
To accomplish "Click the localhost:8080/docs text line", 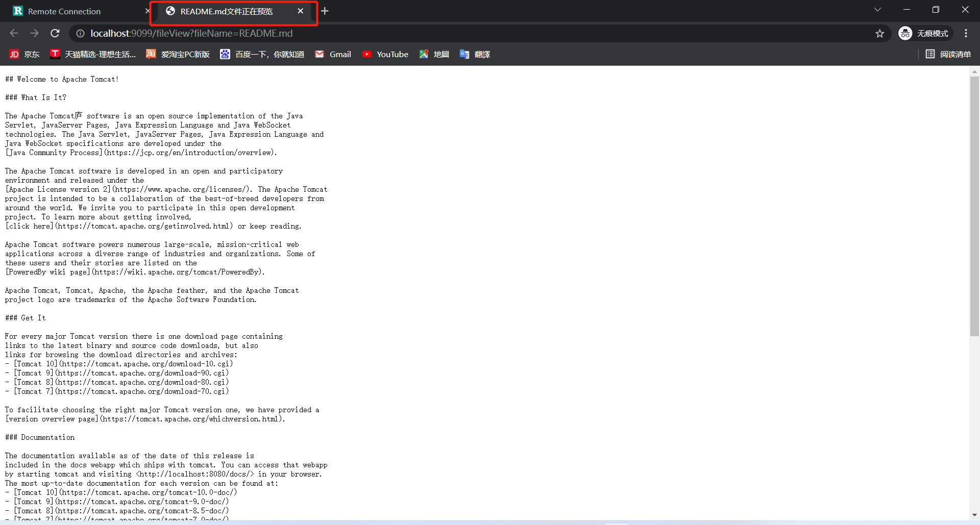I will [163, 474].
